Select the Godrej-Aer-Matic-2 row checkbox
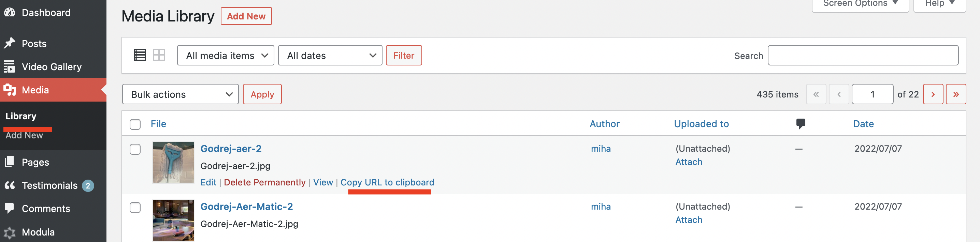The height and width of the screenshot is (242, 980). tap(135, 208)
